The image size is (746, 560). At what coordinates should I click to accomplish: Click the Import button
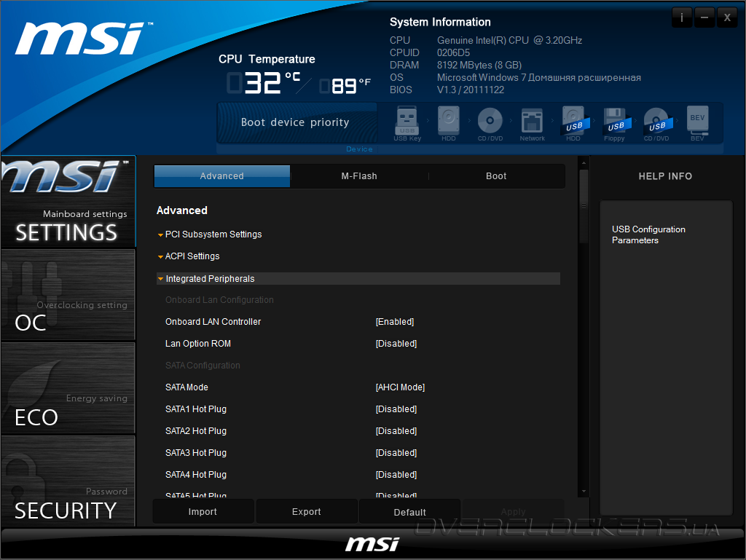click(x=203, y=511)
